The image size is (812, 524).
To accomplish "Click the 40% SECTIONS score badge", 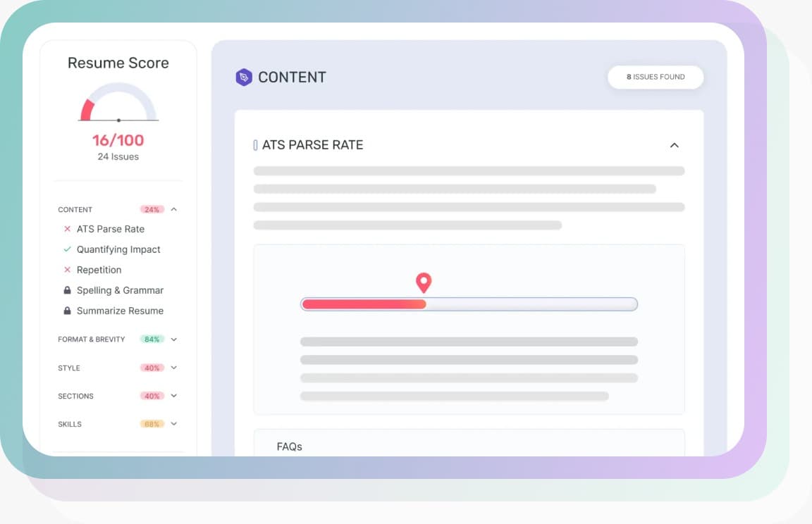I will pyautogui.click(x=152, y=396).
